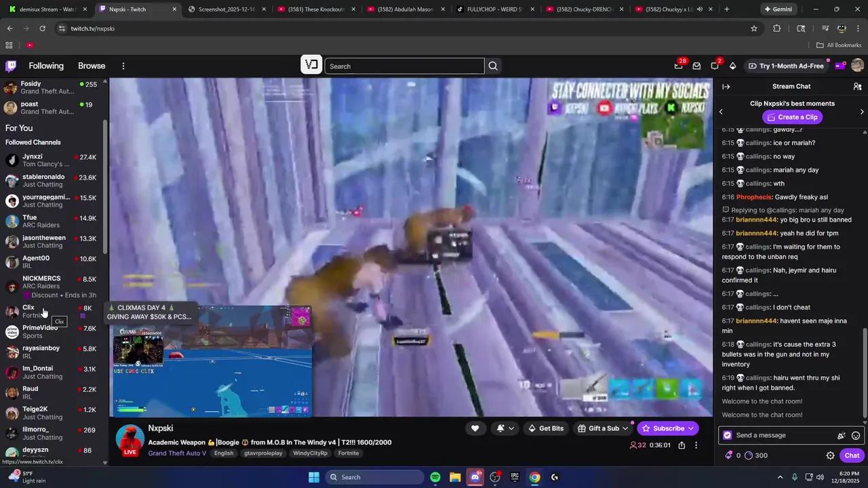
Task: Open the chat community users icon
Action: coord(857,87)
